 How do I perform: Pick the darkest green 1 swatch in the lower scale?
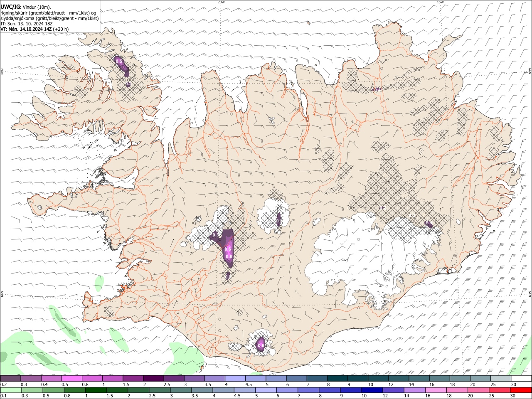[96, 390]
